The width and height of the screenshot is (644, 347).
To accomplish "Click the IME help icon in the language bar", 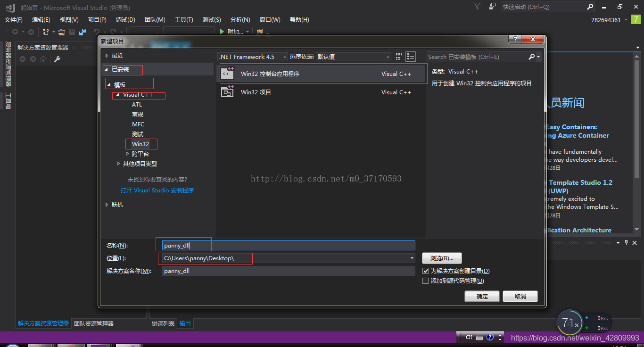I will pos(490,337).
